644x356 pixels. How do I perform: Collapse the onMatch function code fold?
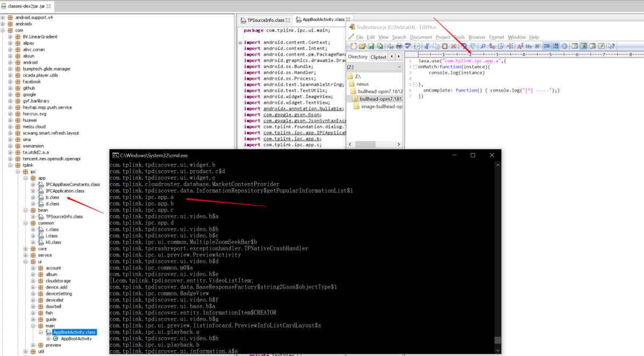point(415,67)
